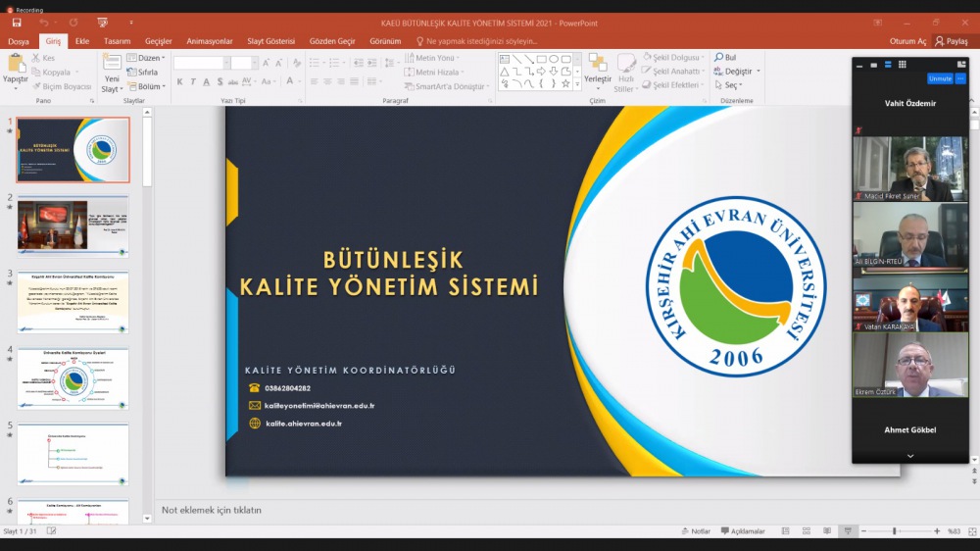The image size is (980, 551).
Task: Click Notlar in status bar
Action: (x=696, y=531)
